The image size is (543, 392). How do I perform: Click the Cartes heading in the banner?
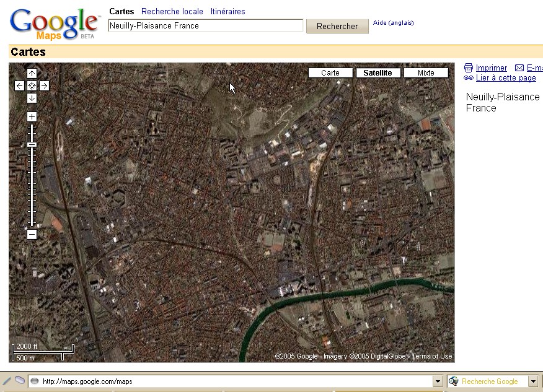coord(28,52)
